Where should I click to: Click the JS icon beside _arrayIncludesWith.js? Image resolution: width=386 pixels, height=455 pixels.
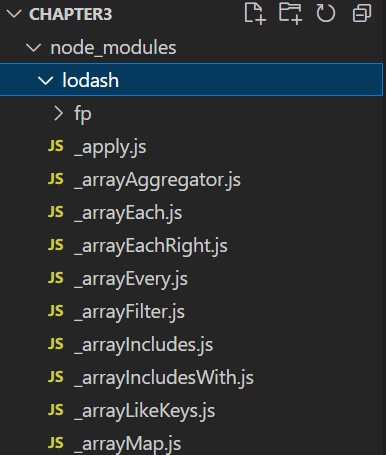pos(56,377)
